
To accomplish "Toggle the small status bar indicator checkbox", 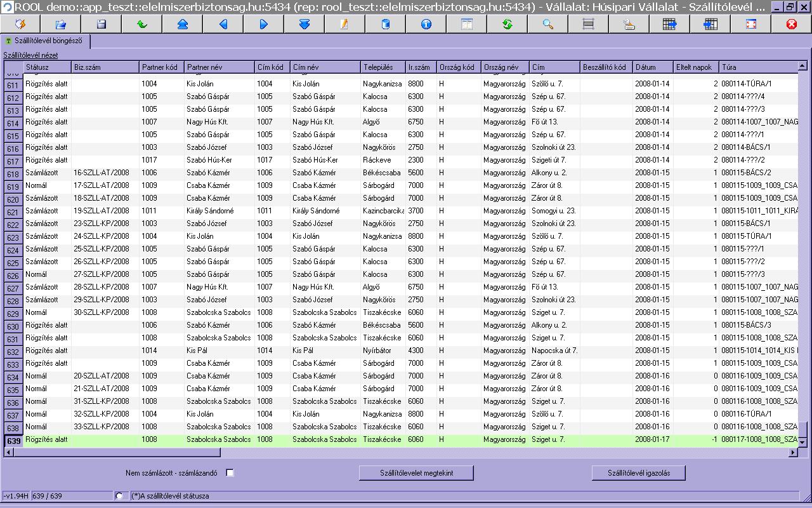I will click(119, 496).
